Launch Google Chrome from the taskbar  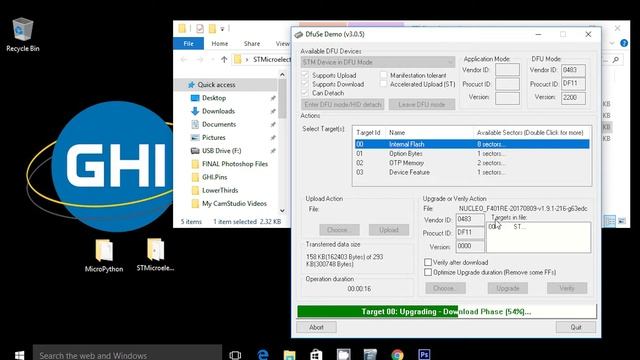pos(397,355)
